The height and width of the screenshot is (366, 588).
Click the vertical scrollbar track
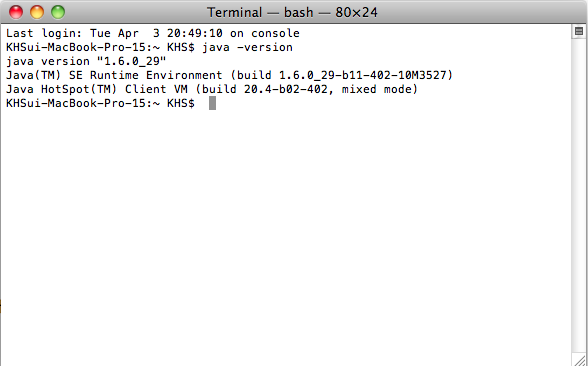pos(579,195)
